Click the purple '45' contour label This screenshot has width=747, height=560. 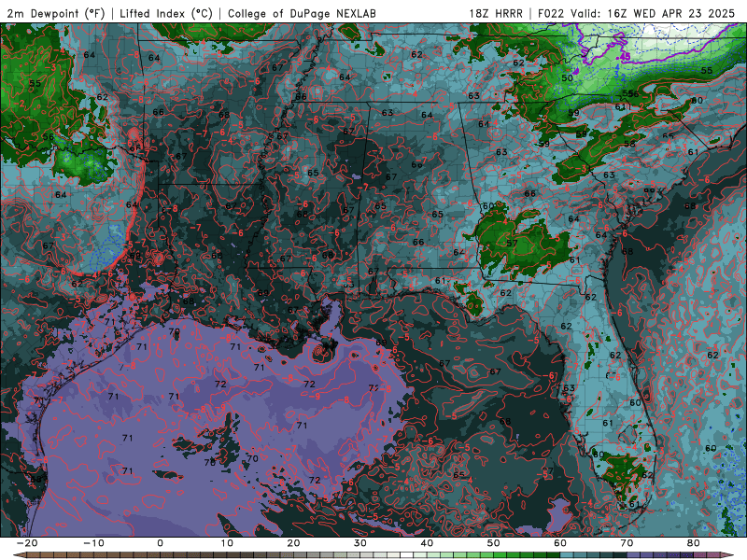(x=625, y=57)
